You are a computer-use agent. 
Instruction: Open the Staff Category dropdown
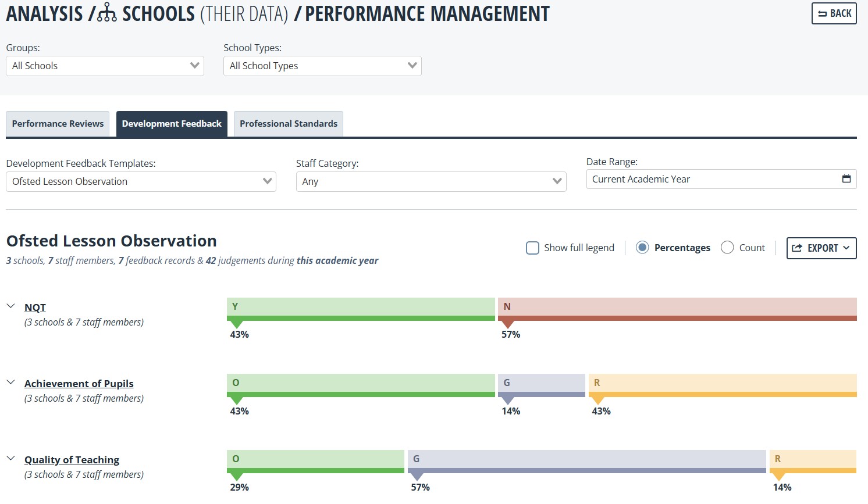(431, 181)
